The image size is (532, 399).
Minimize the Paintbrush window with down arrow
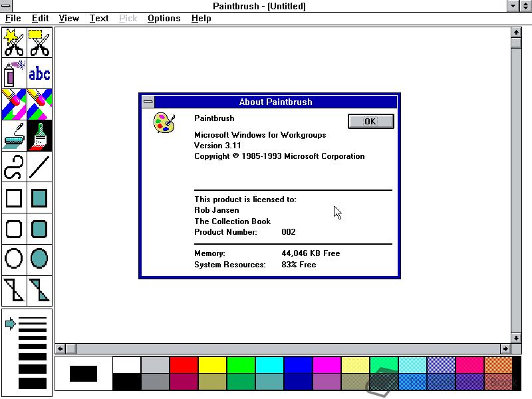tap(513, 6)
